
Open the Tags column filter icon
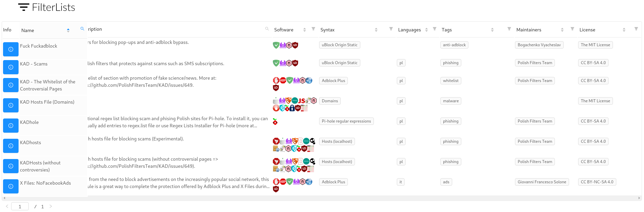pos(509,29)
